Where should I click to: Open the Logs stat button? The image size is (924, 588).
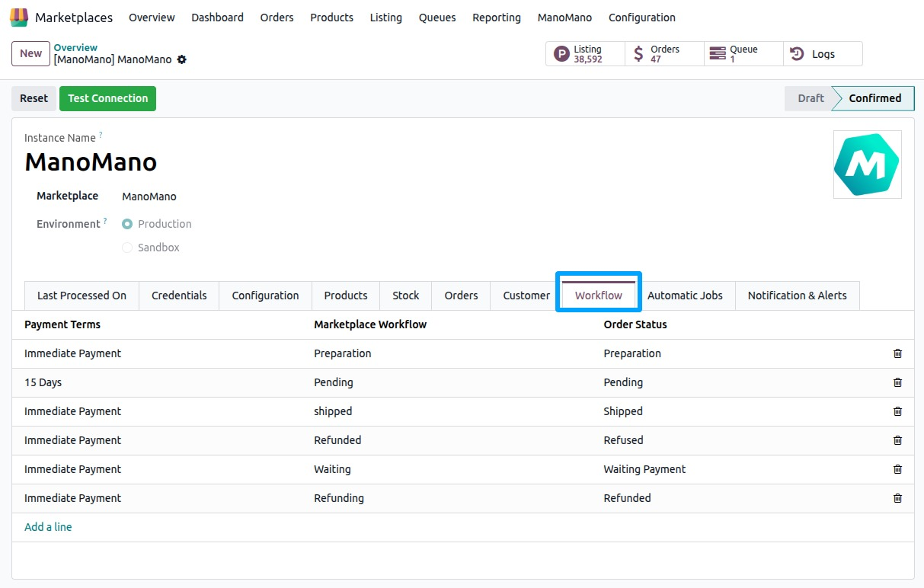823,54
